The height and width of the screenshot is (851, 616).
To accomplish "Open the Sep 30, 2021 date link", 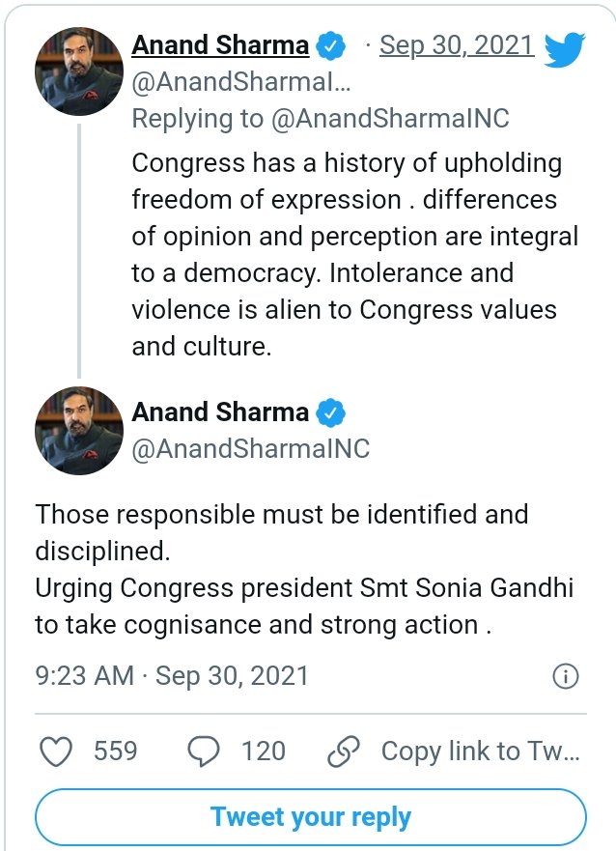I will click(x=457, y=45).
